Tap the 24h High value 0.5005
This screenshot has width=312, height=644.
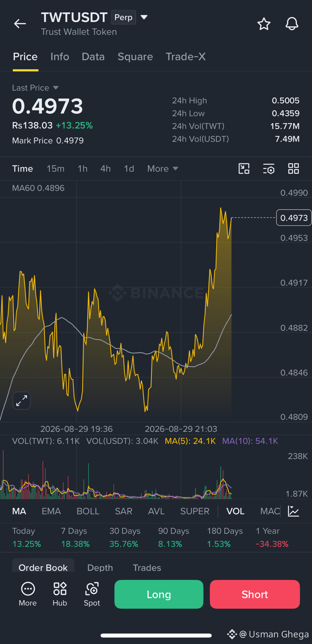pyautogui.click(x=286, y=101)
